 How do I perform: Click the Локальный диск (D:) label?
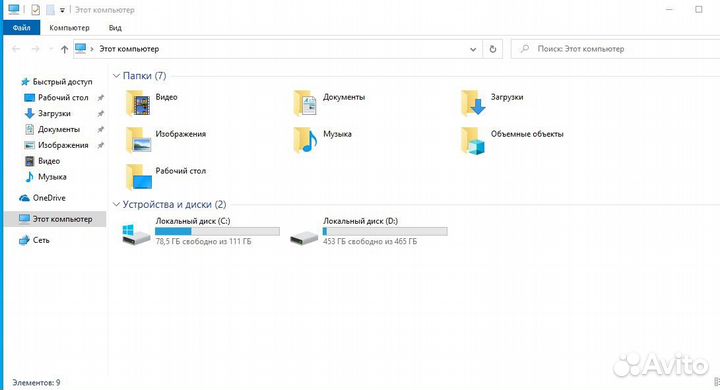coord(360,221)
